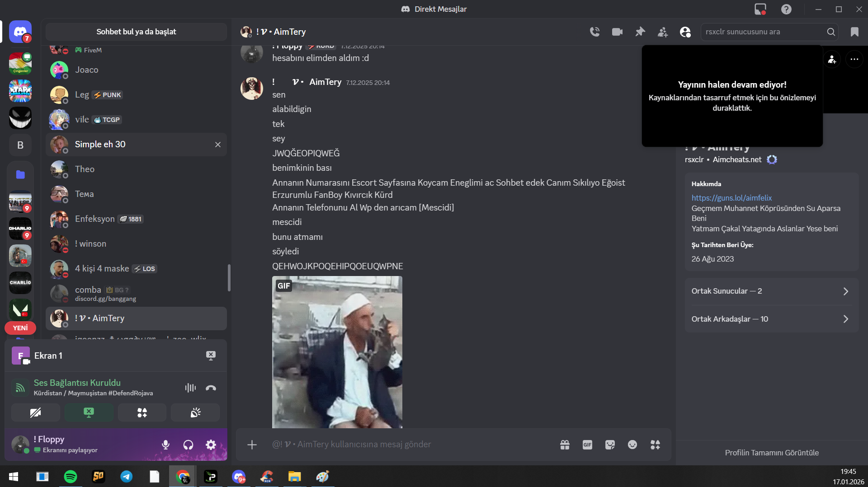Open the GIF picker
The height and width of the screenshot is (487, 868).
(x=587, y=445)
